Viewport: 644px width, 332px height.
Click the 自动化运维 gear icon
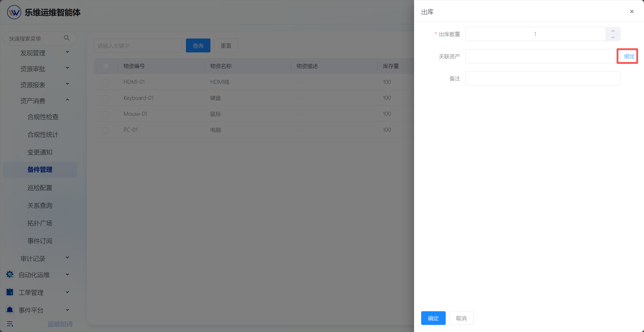[10, 274]
